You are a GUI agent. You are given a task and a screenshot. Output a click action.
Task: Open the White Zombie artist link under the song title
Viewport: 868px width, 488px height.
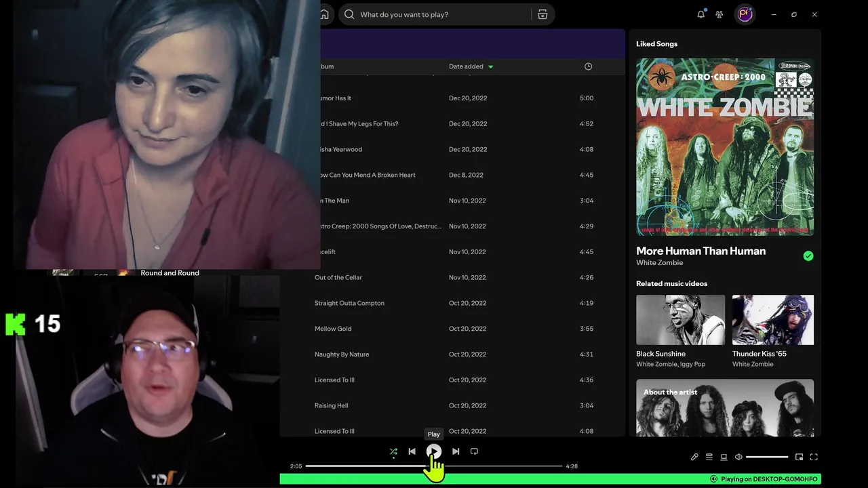point(659,263)
